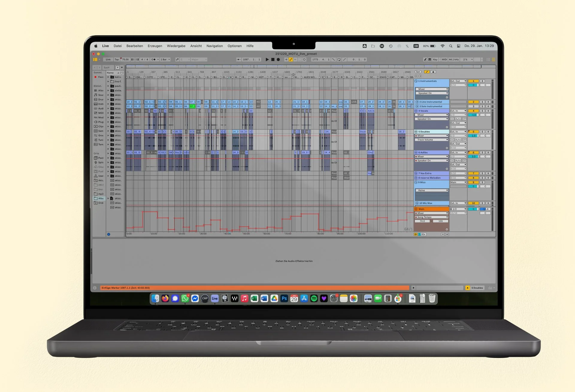
Task: Solo the 5 Doubles track
Action: [482, 131]
